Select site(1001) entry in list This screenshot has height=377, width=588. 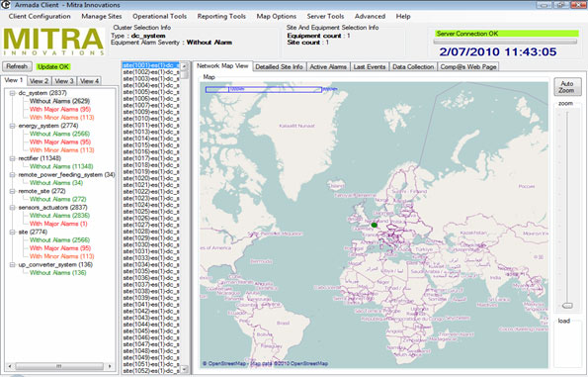(x=151, y=65)
